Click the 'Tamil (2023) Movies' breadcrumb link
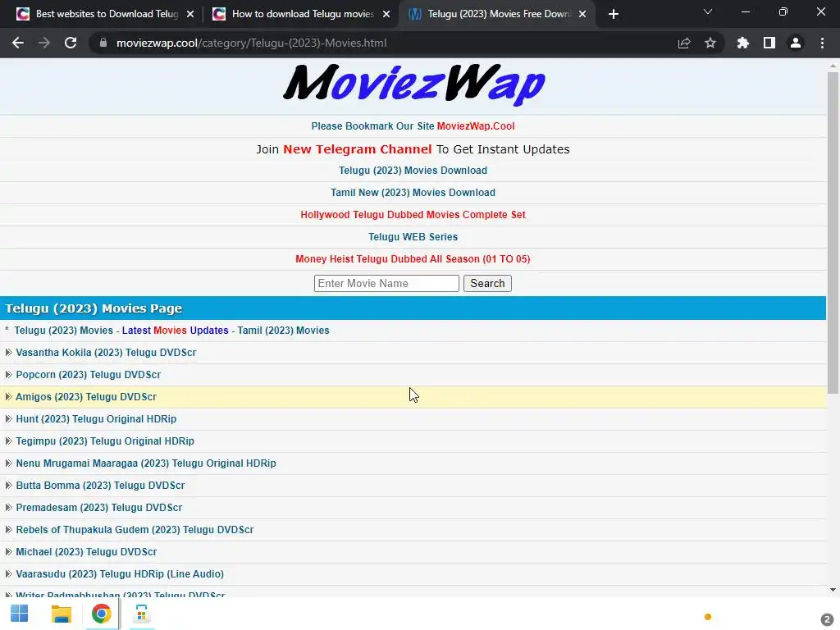Screen dimensions: 840x630 tap(283, 331)
